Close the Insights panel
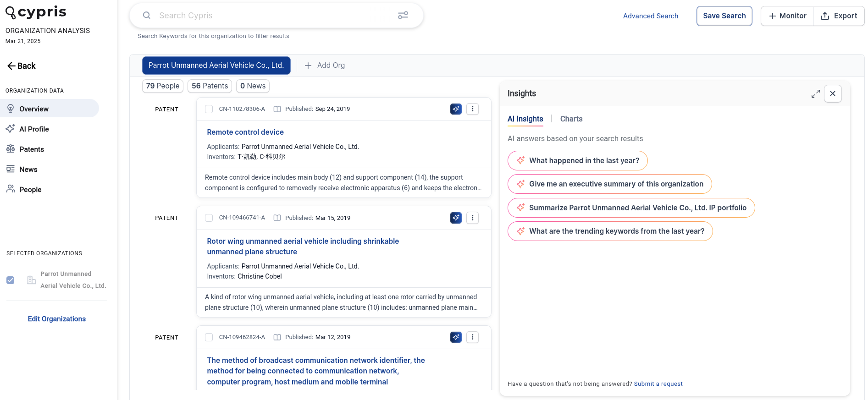Screen dimensions: 868x400 coord(833,93)
